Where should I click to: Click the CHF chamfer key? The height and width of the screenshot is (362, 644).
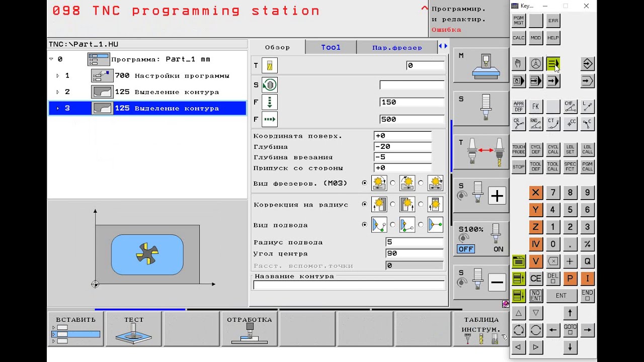point(570,107)
